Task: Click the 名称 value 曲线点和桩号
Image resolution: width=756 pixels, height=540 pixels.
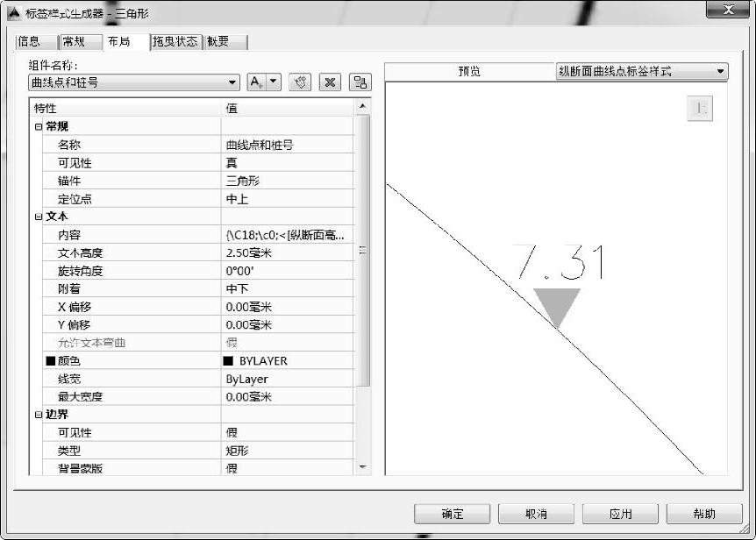Action: [x=288, y=145]
